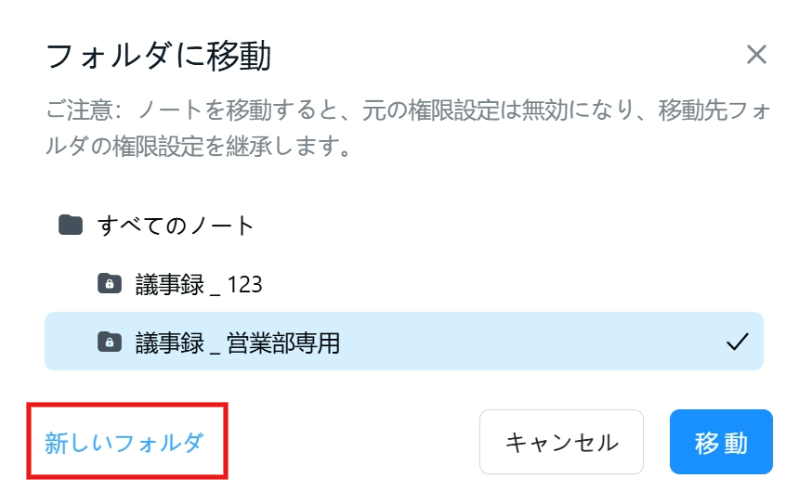Click the lock badge on the 123 folder
This screenshot has width=812, height=504.
tap(110, 285)
